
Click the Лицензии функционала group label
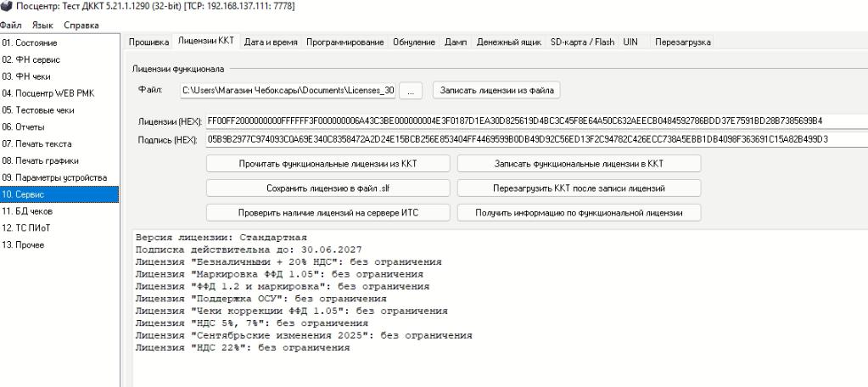[x=178, y=70]
